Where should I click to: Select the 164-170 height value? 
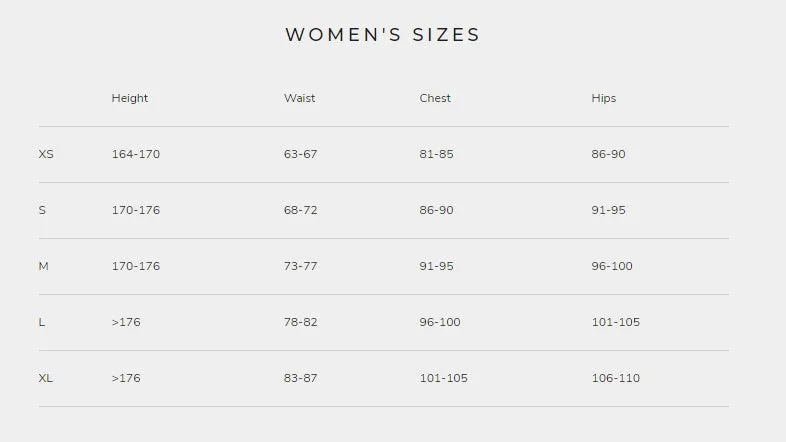pyautogui.click(x=135, y=154)
